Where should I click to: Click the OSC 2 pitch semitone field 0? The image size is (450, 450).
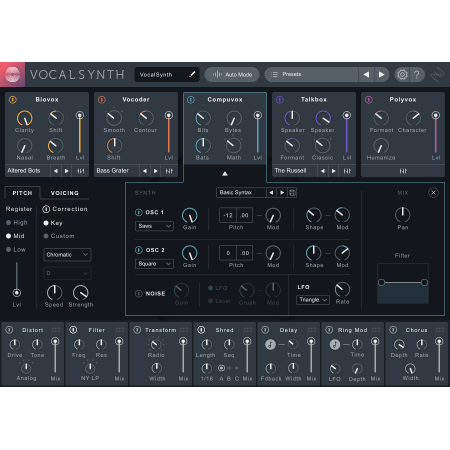tap(228, 253)
